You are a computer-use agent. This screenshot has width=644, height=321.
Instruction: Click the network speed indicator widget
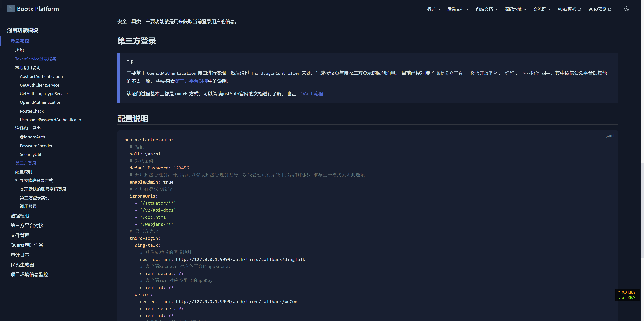pyautogui.click(x=628, y=295)
